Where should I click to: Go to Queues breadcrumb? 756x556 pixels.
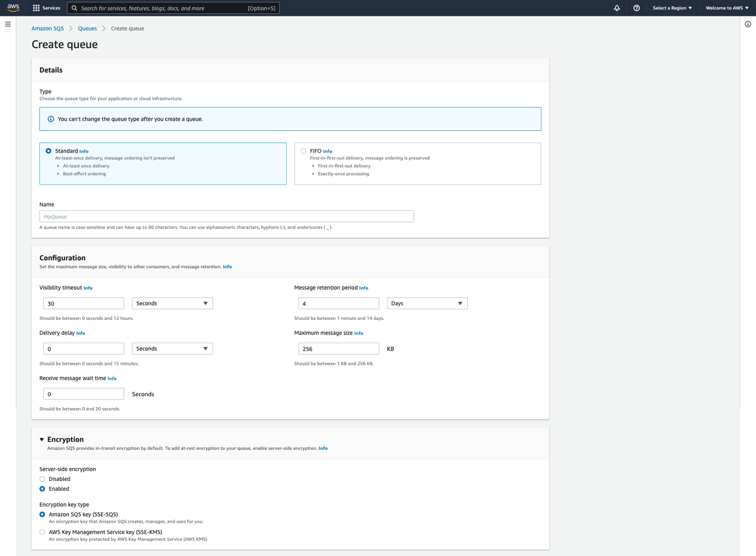[87, 28]
